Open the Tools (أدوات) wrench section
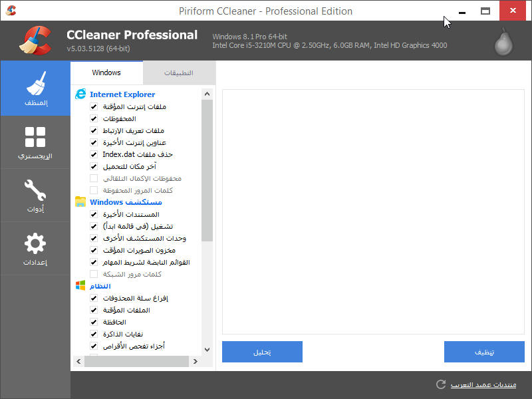Screen dimensions: 532x399 coord(35,195)
